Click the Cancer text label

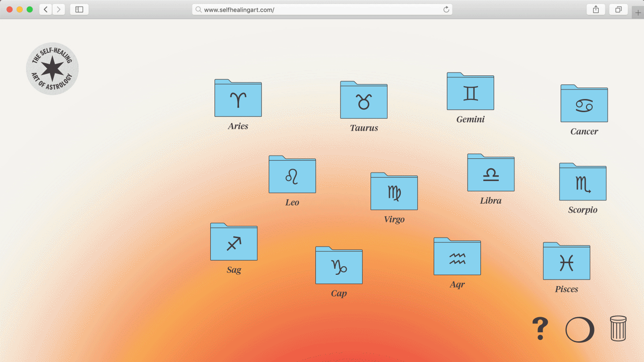click(x=584, y=132)
